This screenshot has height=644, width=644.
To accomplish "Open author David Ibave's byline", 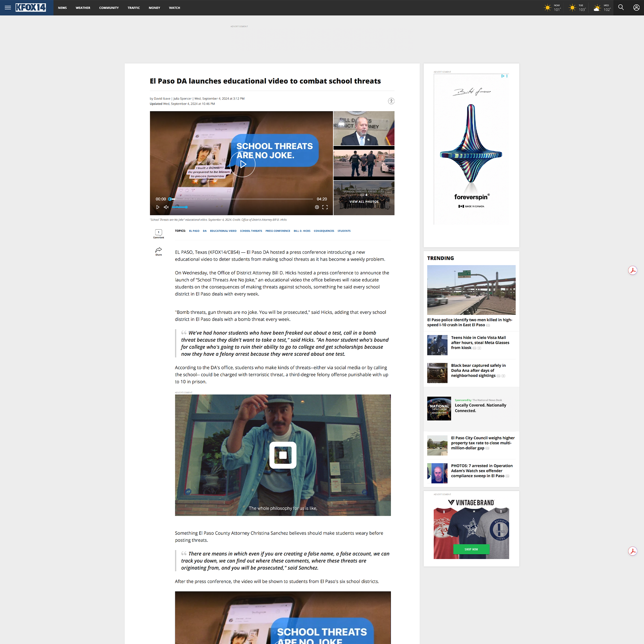I will 162,99.
